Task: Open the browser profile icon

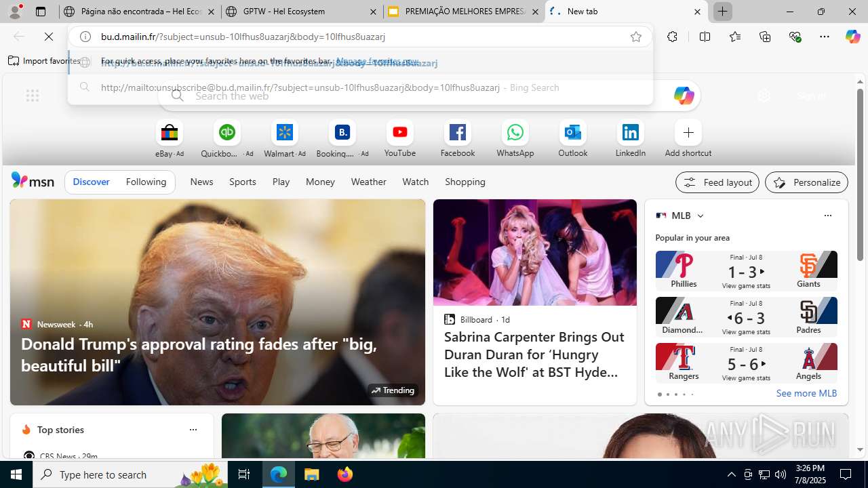Action: (x=15, y=12)
